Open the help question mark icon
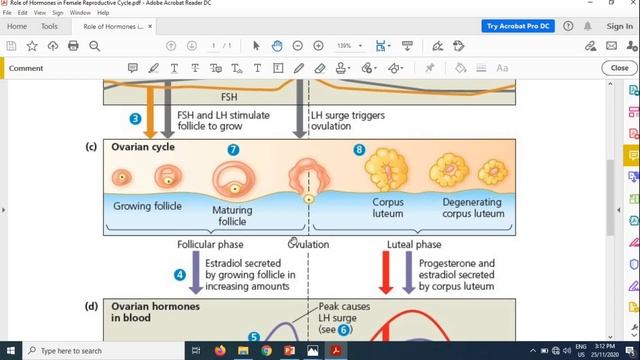The height and width of the screenshot is (360, 640). coord(568,26)
